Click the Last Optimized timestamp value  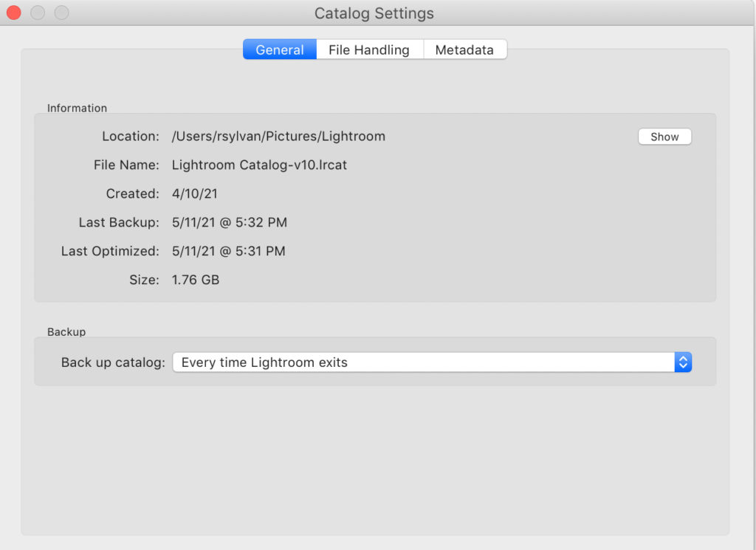(228, 252)
